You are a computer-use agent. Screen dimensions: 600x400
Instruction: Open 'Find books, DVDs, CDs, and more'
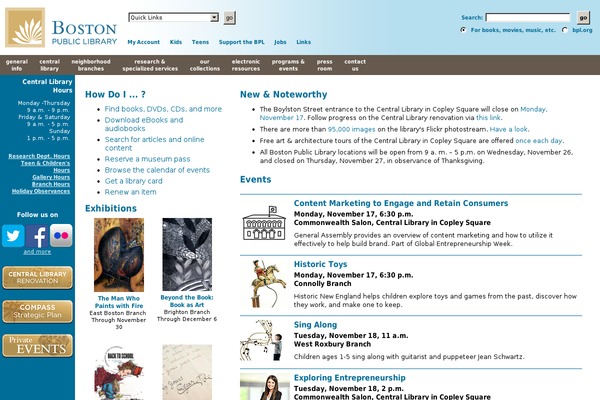(x=163, y=109)
